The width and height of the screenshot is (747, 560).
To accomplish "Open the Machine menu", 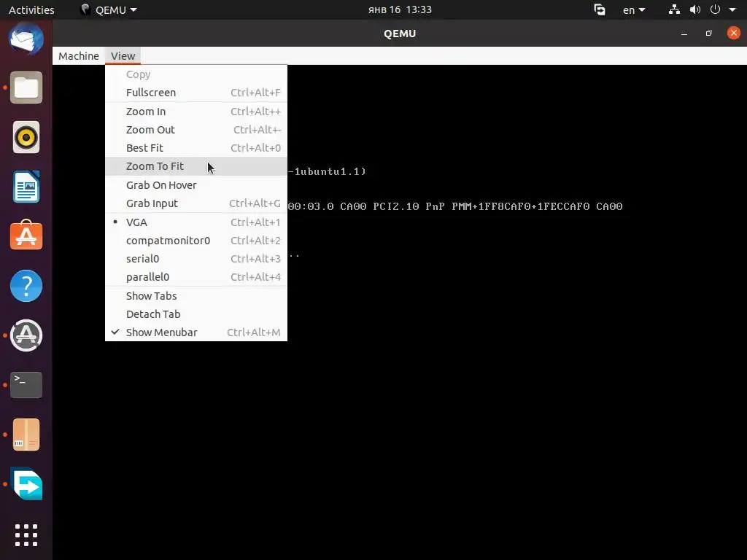I will click(x=79, y=55).
